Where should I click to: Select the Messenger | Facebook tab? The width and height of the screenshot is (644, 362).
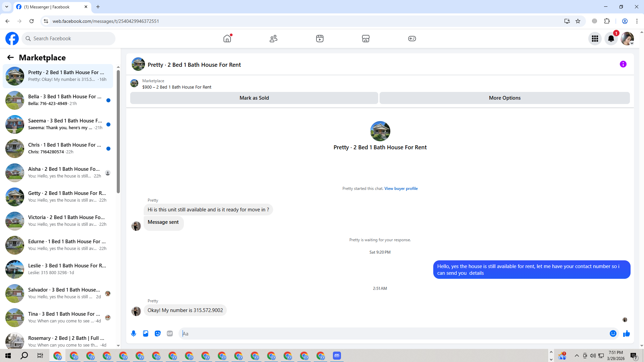coord(52,7)
